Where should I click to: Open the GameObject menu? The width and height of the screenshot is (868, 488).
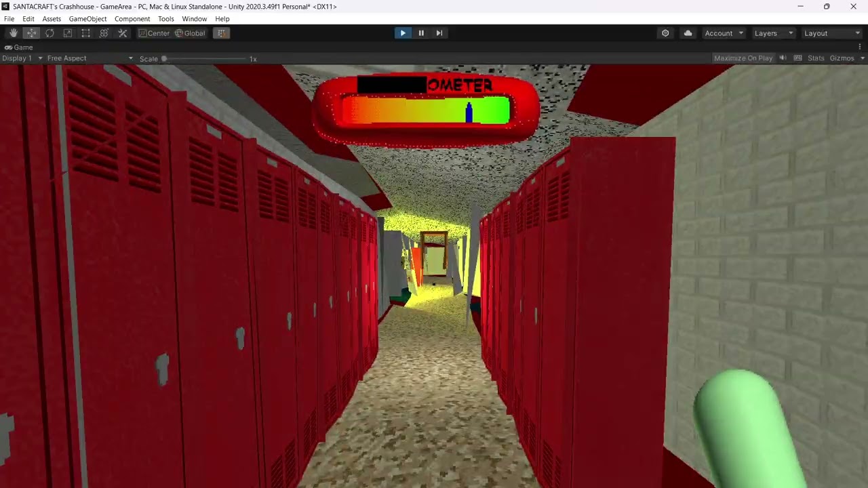coord(87,19)
